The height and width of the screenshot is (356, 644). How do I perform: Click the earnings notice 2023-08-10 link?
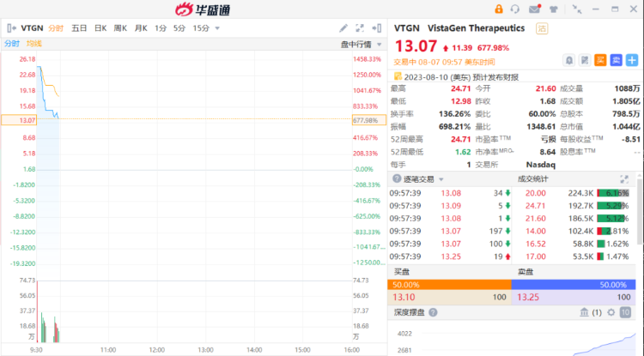[461, 76]
